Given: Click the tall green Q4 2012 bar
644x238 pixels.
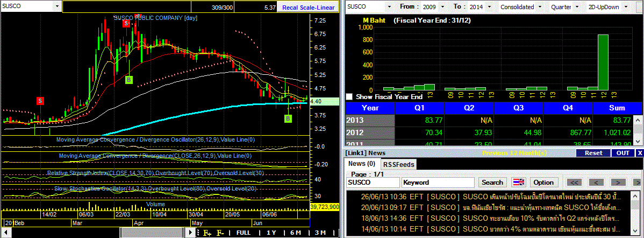Looking at the screenshot, I should click(x=603, y=62).
